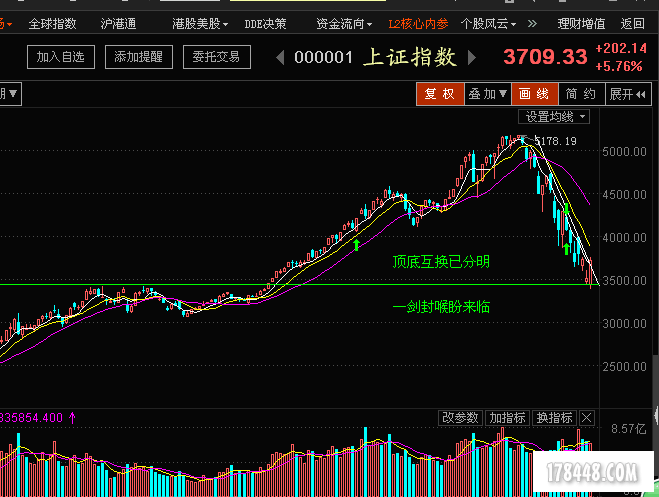
Task: Open the 设置均线 dropdown
Action: pyautogui.click(x=554, y=116)
